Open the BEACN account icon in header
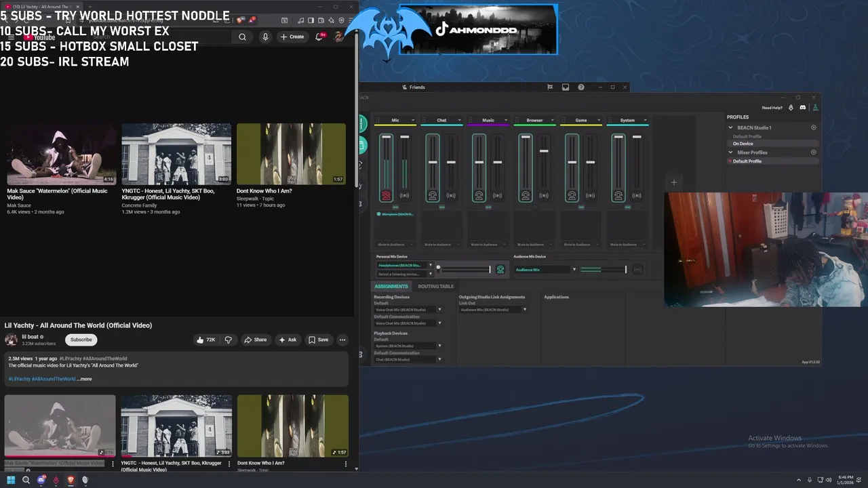 (x=815, y=108)
